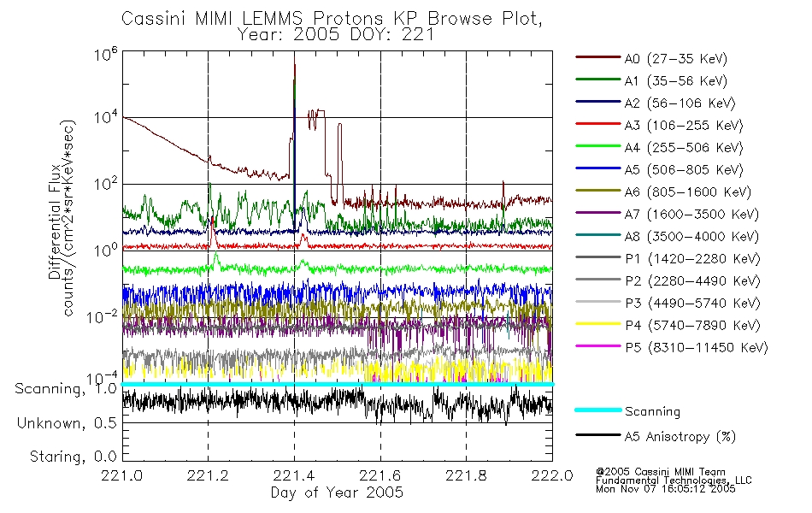
Task: Click the A8 (3500-4000 KeV) legend label
Action: (x=691, y=237)
